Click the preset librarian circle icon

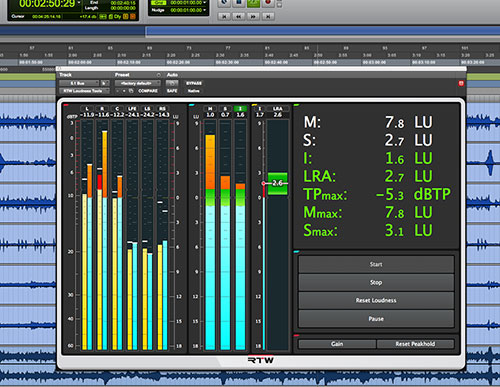click(x=159, y=75)
